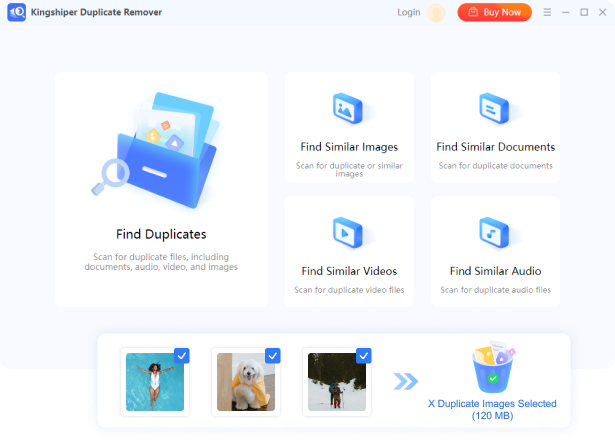Close the Kingshiper Duplicate Remover window

pos(602,13)
